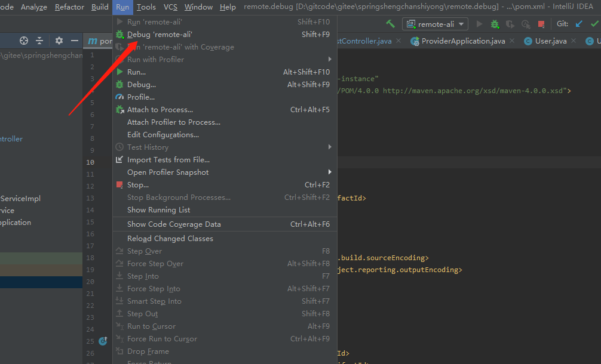Close the Controller.java editor tab
Image resolution: width=601 pixels, height=364 pixels.
[398, 41]
